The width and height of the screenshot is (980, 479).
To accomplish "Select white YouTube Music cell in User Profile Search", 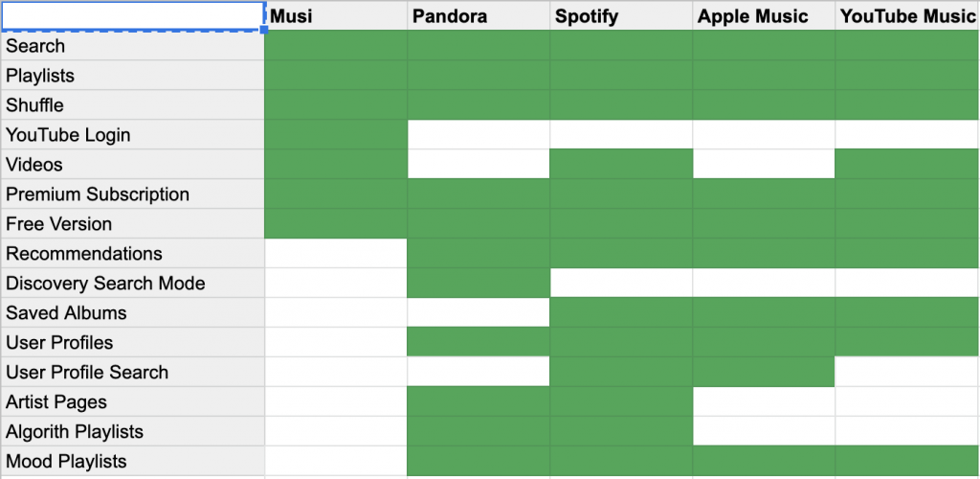I will 907,372.
